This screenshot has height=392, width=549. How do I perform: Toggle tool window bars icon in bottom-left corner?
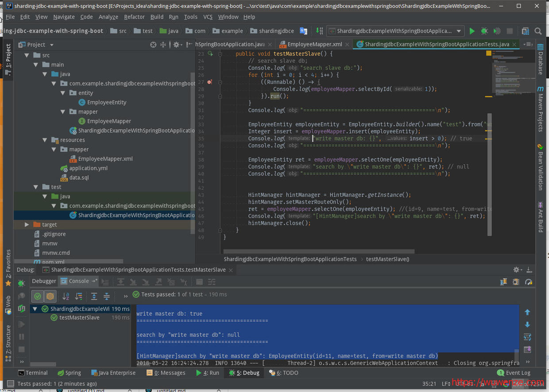(x=10, y=384)
